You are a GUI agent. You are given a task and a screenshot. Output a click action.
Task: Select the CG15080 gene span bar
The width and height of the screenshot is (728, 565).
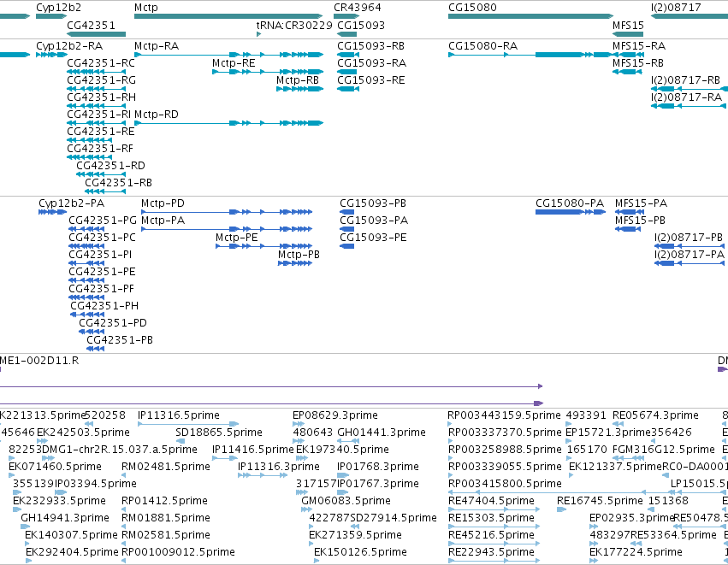530,17
